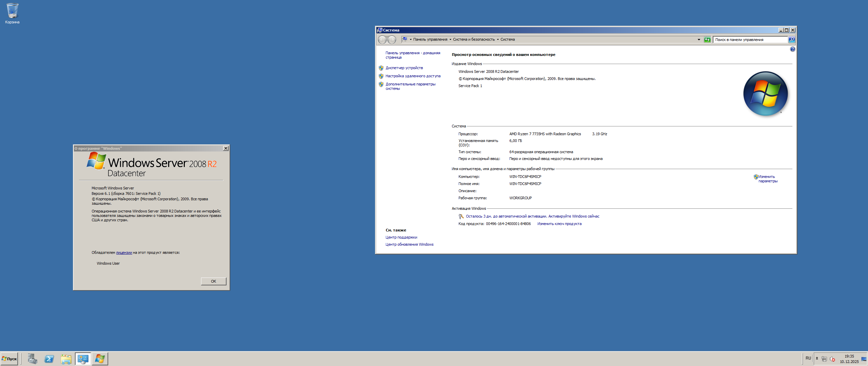Image resolution: width=868 pixels, height=366 pixels.
Task: Launch Server Manager from the taskbar
Action: pos(33,359)
